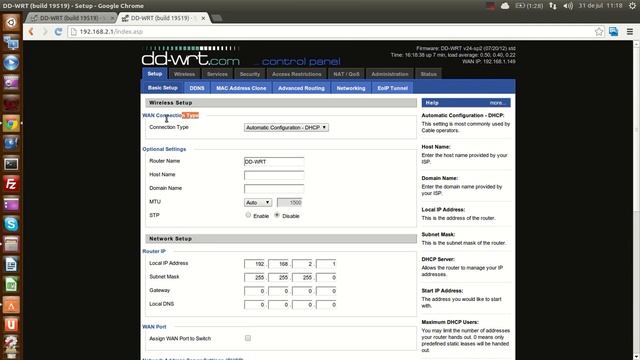Image resolution: width=640 pixels, height=360 pixels.
Task: Click the Domain Name input field
Action: pyautogui.click(x=274, y=189)
